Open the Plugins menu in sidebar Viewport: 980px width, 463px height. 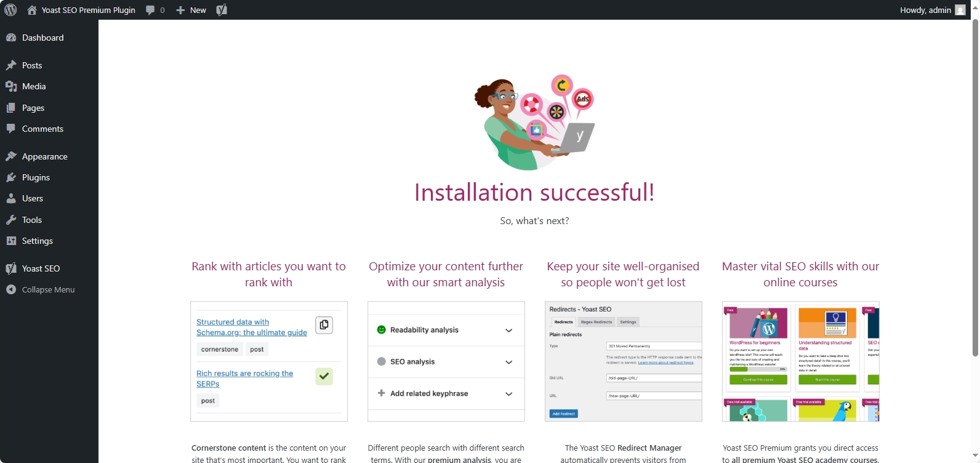pyautogui.click(x=36, y=177)
